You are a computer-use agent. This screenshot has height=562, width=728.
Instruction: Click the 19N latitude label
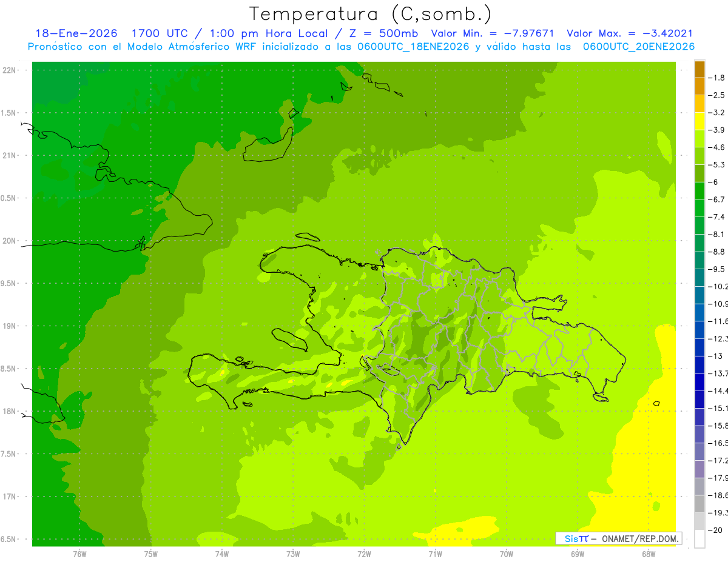[10, 326]
